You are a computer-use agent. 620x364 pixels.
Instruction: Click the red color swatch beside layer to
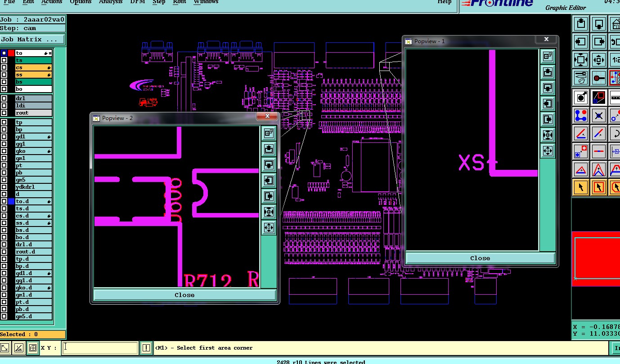[x=11, y=53]
